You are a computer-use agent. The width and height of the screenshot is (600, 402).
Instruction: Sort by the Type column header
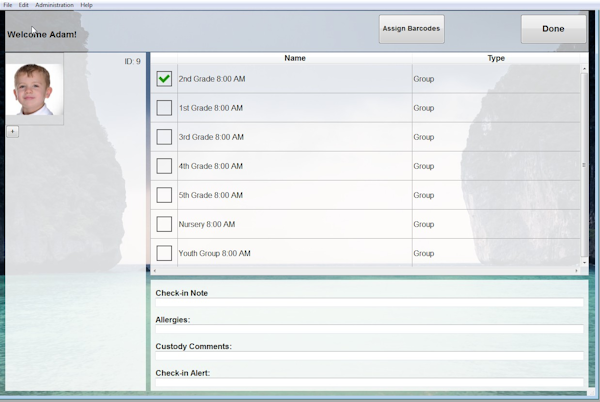click(x=496, y=58)
